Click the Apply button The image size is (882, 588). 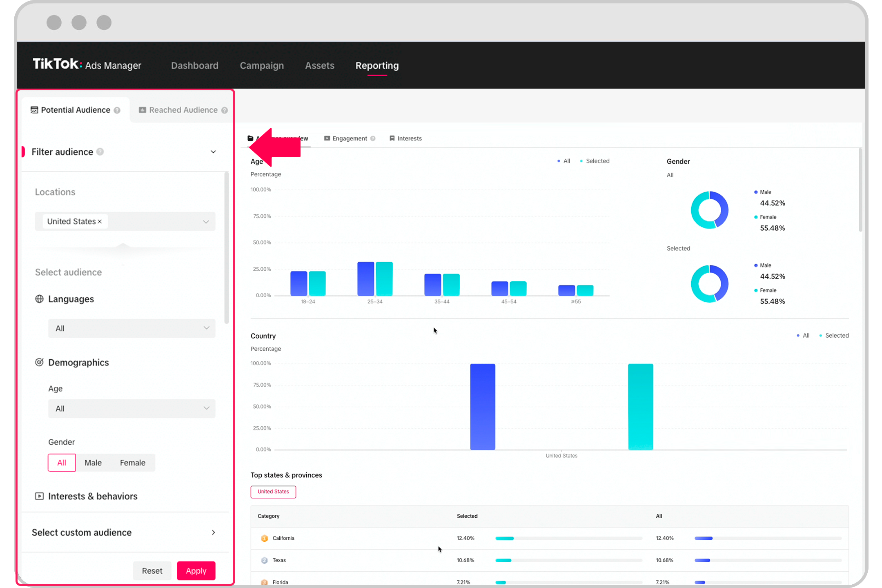(x=196, y=570)
